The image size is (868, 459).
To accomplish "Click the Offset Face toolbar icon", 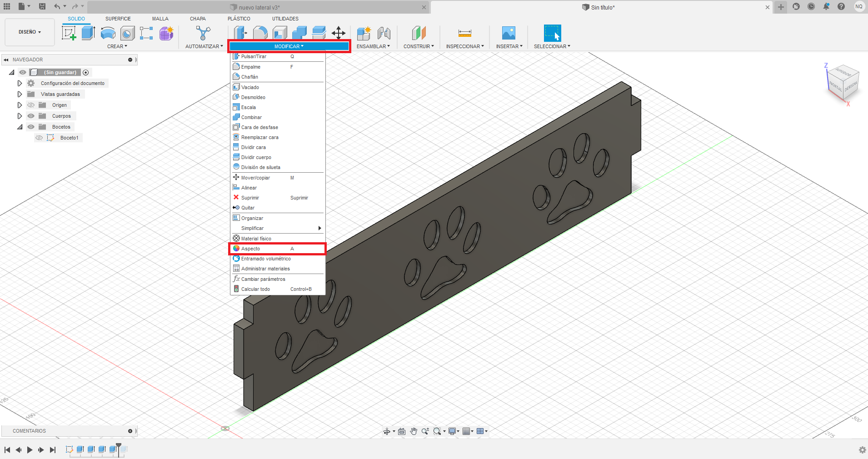I will click(319, 33).
